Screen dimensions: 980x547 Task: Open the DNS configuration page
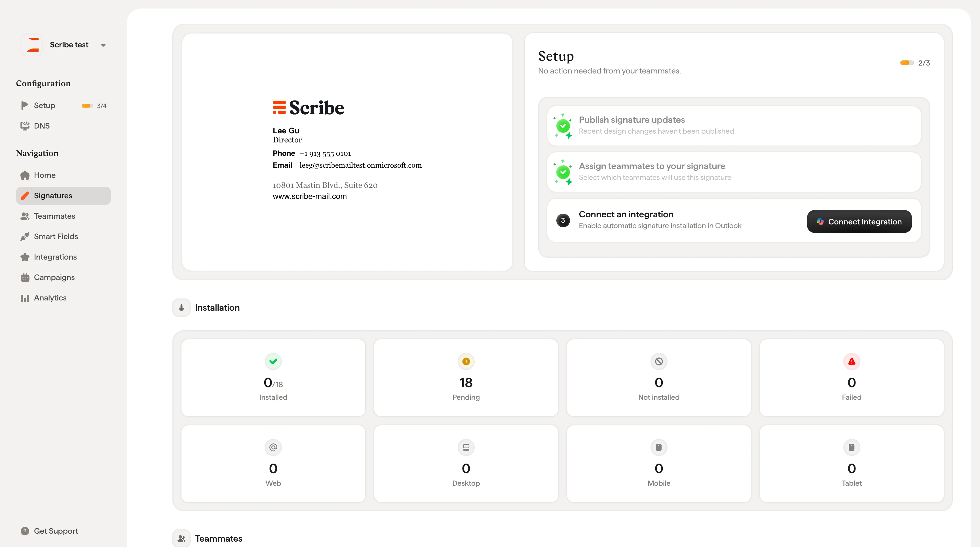[x=63, y=126]
